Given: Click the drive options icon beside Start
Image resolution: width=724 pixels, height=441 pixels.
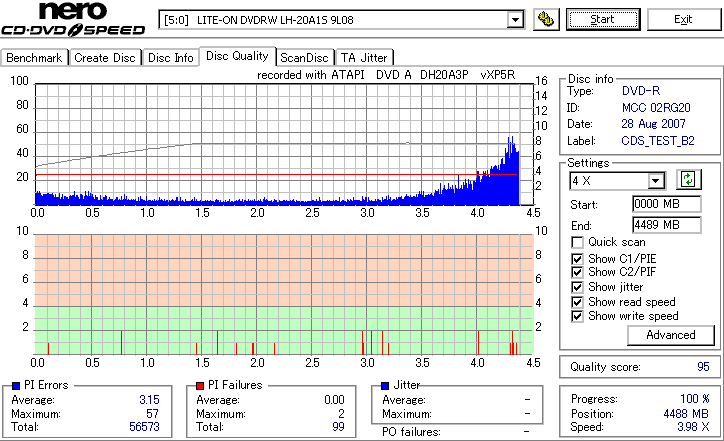Looking at the screenshot, I should tap(546, 19).
